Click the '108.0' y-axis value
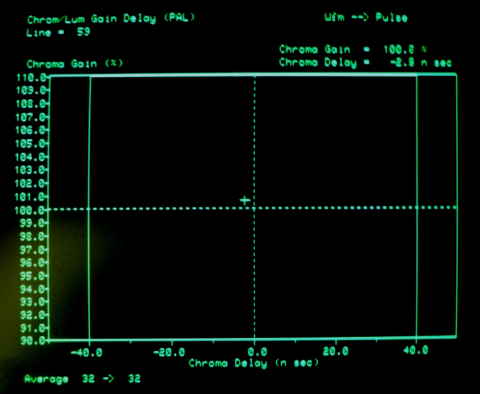 31,104
